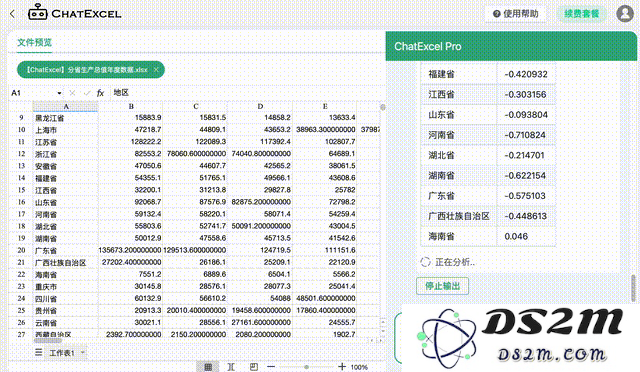Click 广西壮族自治区 in the chat result table
The height and width of the screenshot is (372, 640).
459,216
